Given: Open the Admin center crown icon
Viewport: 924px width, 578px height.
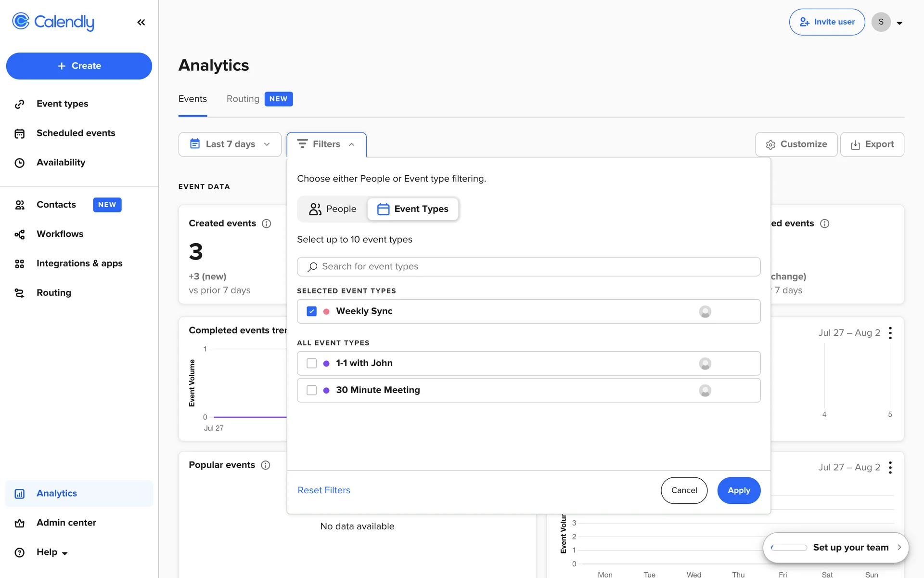Looking at the screenshot, I should point(20,523).
